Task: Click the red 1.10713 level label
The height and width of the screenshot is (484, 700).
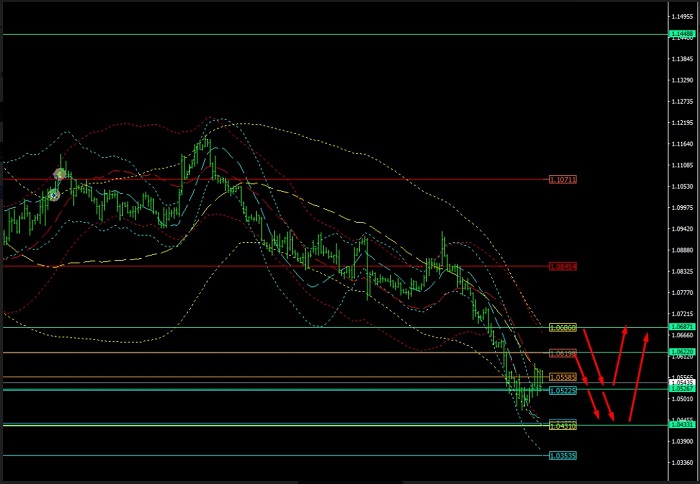Action: point(563,180)
